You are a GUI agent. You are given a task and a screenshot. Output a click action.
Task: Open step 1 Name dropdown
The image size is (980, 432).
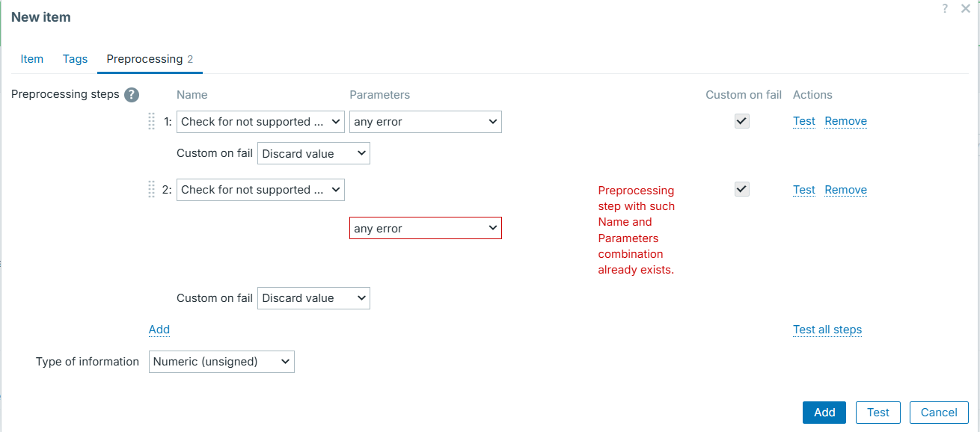(x=260, y=122)
